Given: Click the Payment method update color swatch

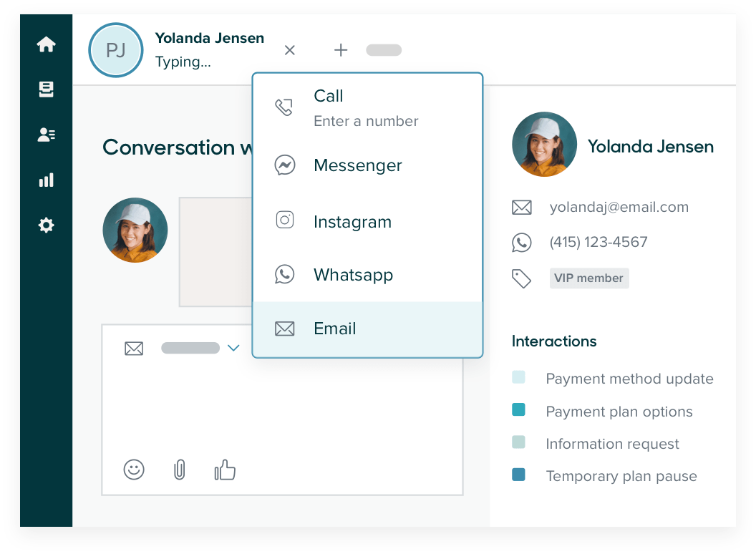Looking at the screenshot, I should (x=519, y=377).
